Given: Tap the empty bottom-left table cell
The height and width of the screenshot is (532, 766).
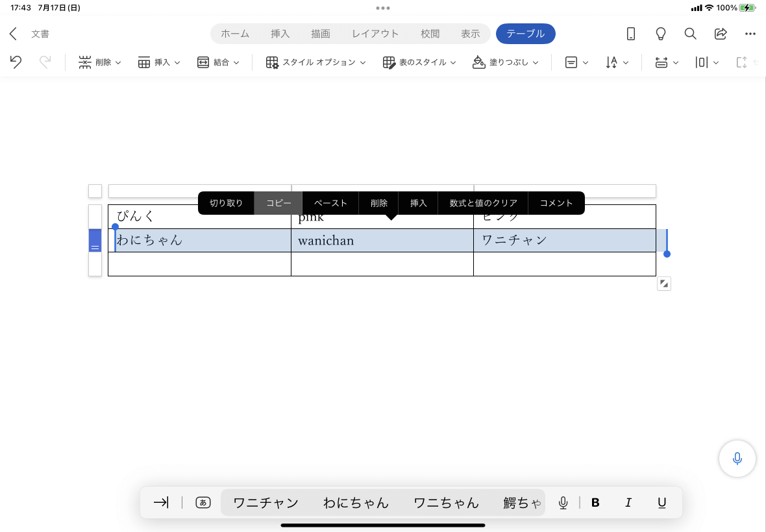Looking at the screenshot, I should point(200,264).
